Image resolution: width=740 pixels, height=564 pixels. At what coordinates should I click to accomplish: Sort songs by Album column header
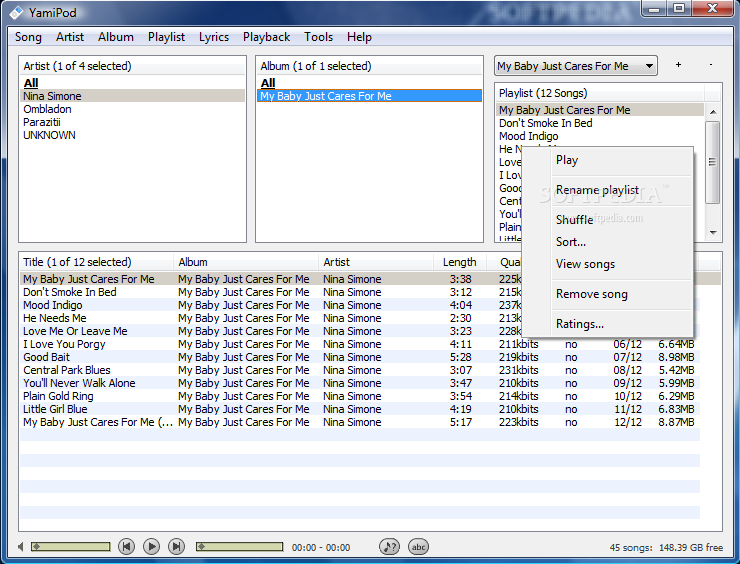[246, 262]
